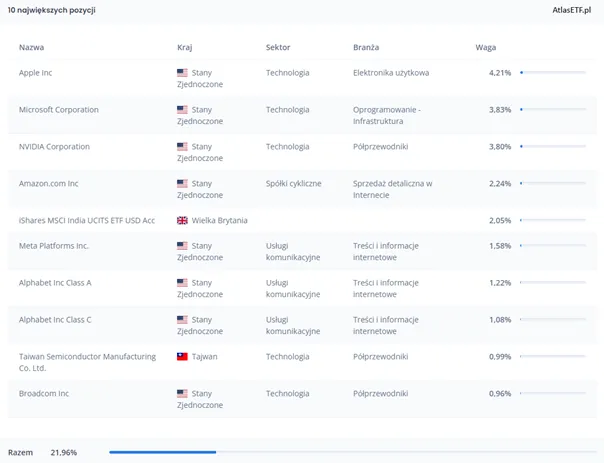Click the Razem total 21,96% value
Screen dimensions: 604x463
point(64,453)
